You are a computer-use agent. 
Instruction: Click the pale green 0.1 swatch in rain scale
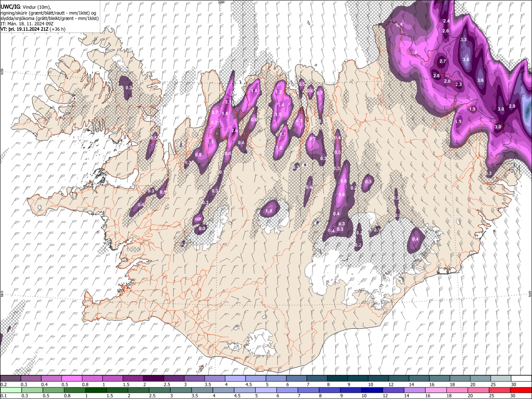pyautogui.click(x=10, y=390)
